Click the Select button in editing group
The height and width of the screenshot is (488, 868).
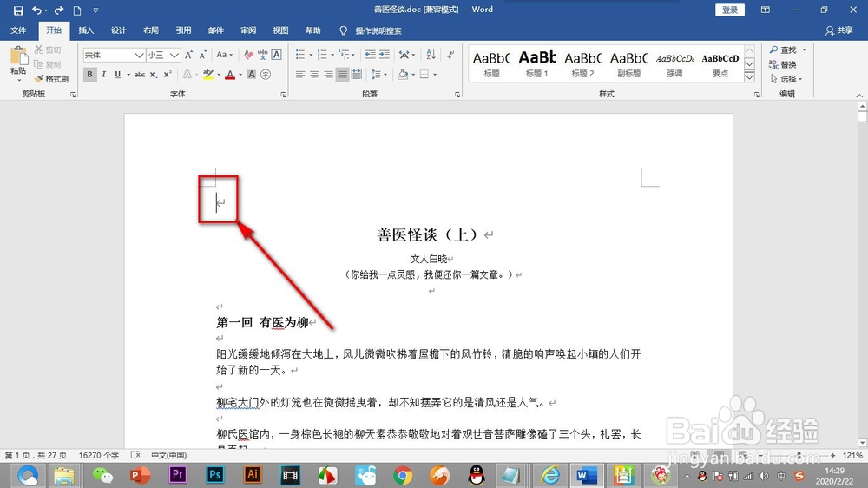(x=786, y=79)
